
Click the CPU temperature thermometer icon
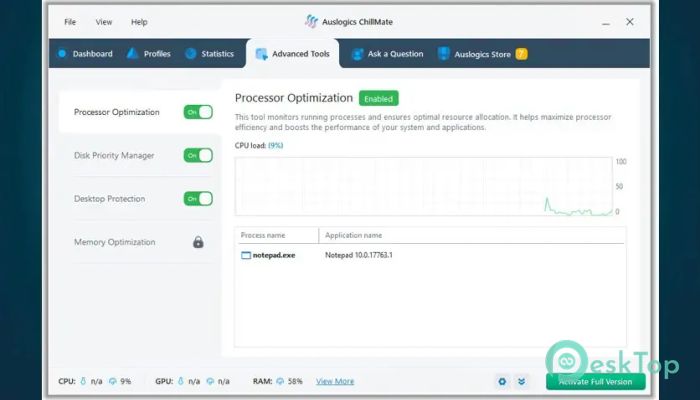coord(83,381)
